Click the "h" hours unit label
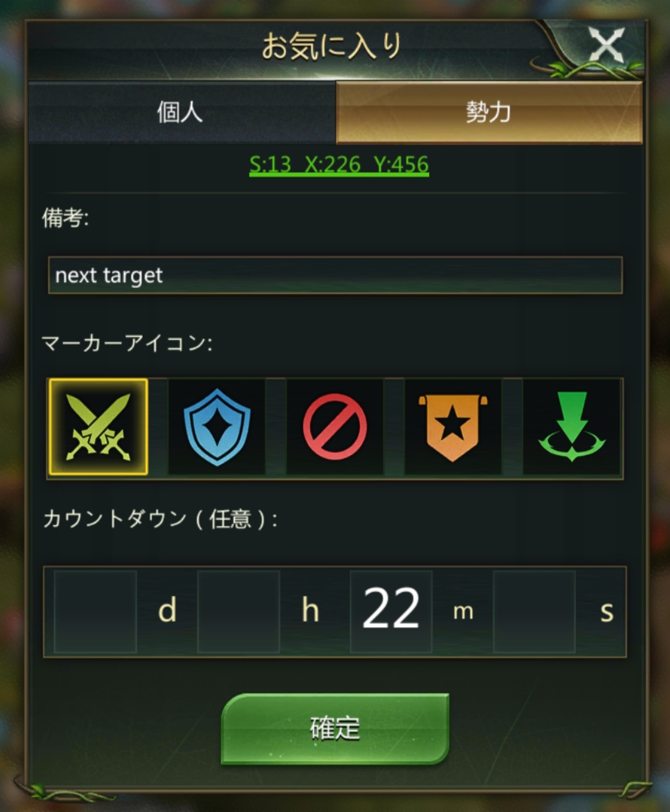The width and height of the screenshot is (670, 812). pyautogui.click(x=310, y=610)
